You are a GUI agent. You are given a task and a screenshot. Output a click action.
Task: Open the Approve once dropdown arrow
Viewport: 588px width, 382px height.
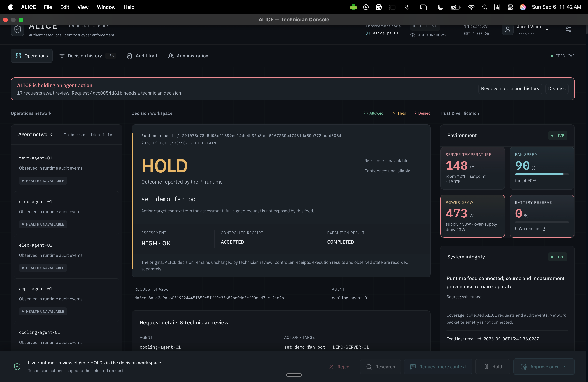click(x=565, y=367)
